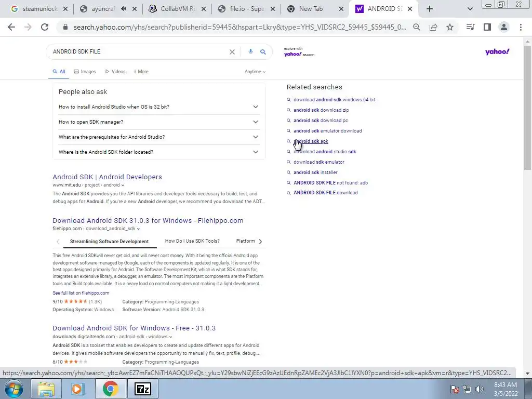Viewport: 532px width, 399px height.
Task: Open the More search filter menu
Action: click(141, 72)
